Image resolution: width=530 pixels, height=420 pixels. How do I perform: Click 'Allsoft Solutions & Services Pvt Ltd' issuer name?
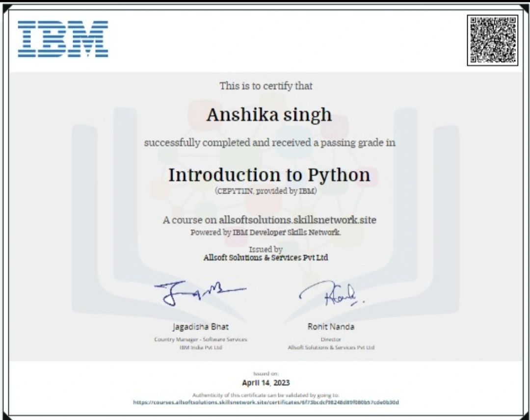click(265, 258)
